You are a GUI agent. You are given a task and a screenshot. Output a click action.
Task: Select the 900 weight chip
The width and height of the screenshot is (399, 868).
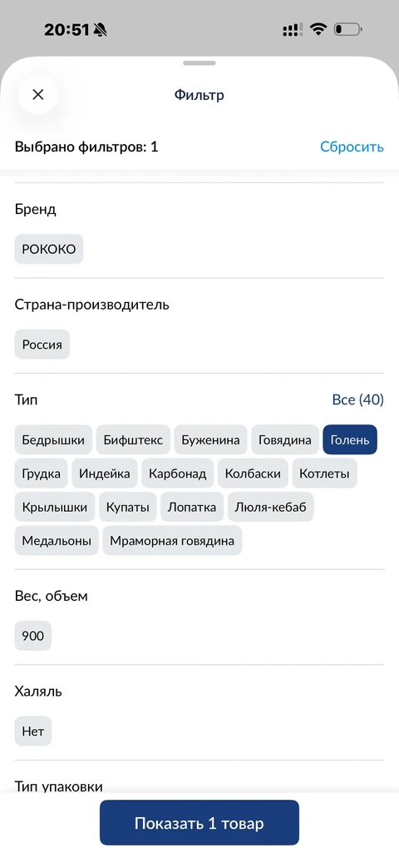32,636
